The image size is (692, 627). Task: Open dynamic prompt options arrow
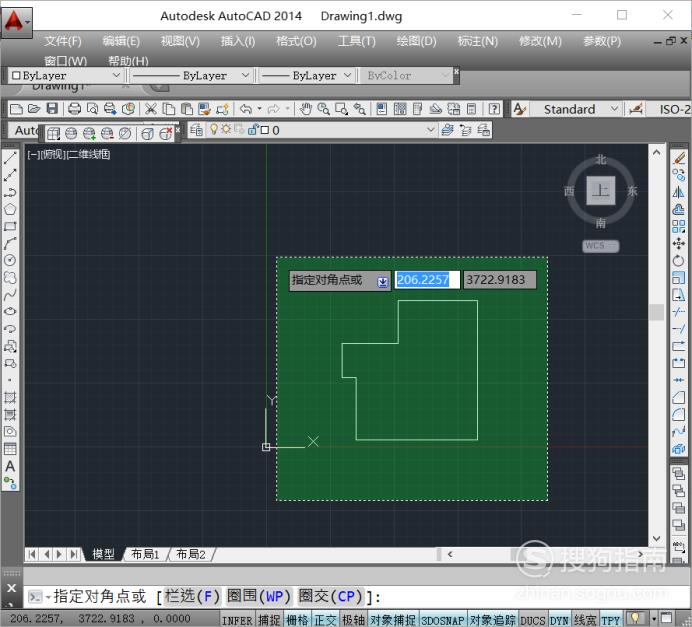pyautogui.click(x=383, y=282)
